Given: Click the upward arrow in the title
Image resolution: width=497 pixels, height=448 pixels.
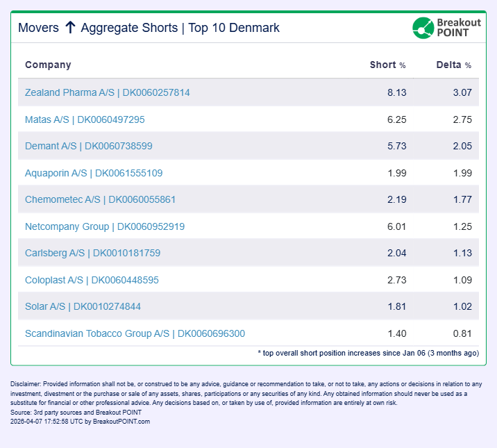Looking at the screenshot, I should pos(70,28).
